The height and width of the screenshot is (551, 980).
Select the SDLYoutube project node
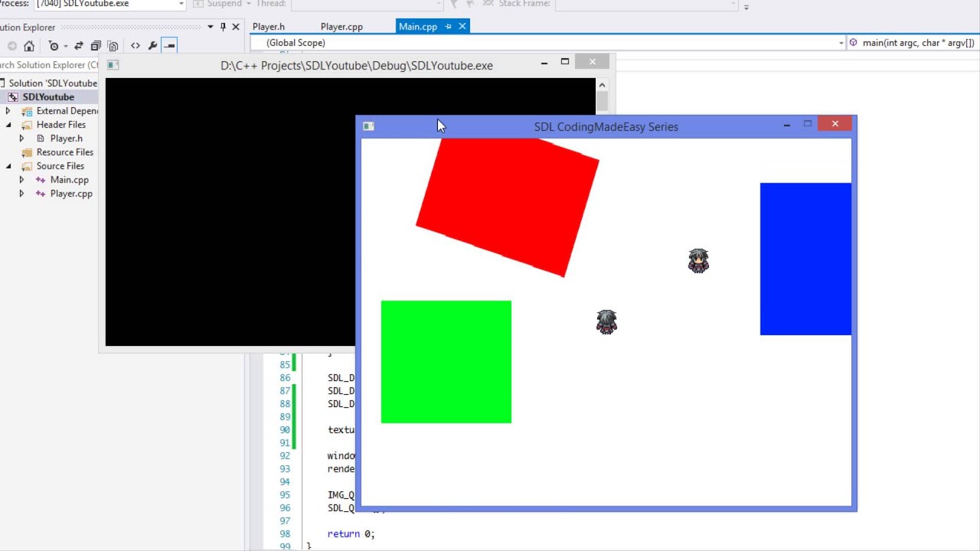[x=48, y=97]
